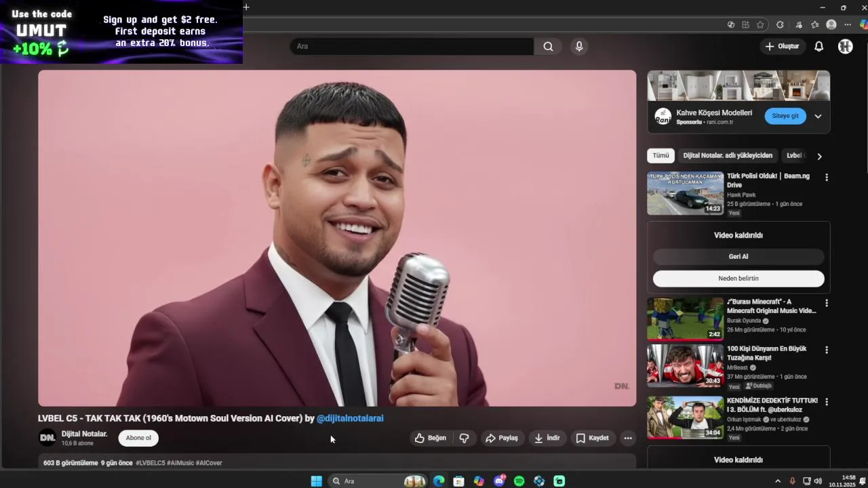Show more filter chips with right chevron
The width and height of the screenshot is (868, 488).
click(819, 157)
